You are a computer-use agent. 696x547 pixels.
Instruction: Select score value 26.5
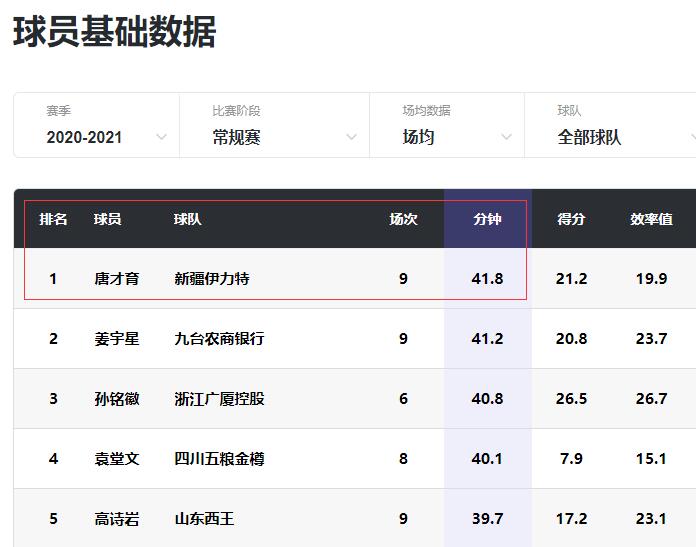(x=571, y=399)
